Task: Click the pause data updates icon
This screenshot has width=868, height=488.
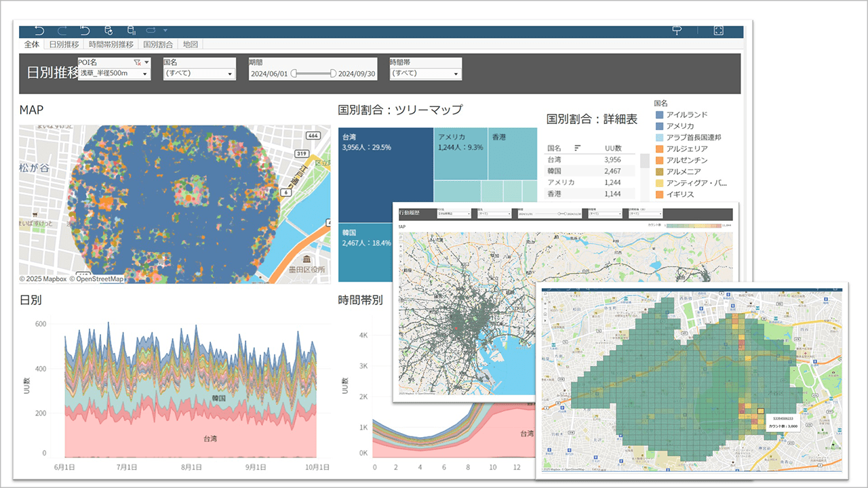Action: pos(131,30)
